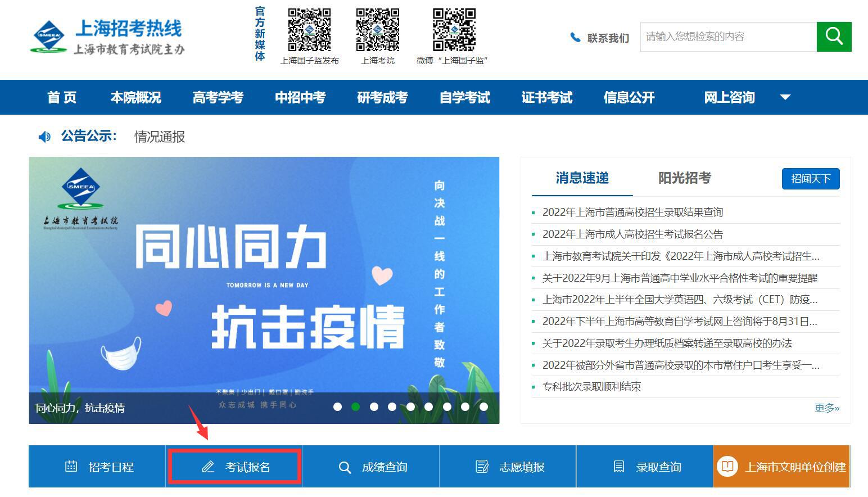
Task: Select the third carousel slide dot
Action: click(x=374, y=406)
